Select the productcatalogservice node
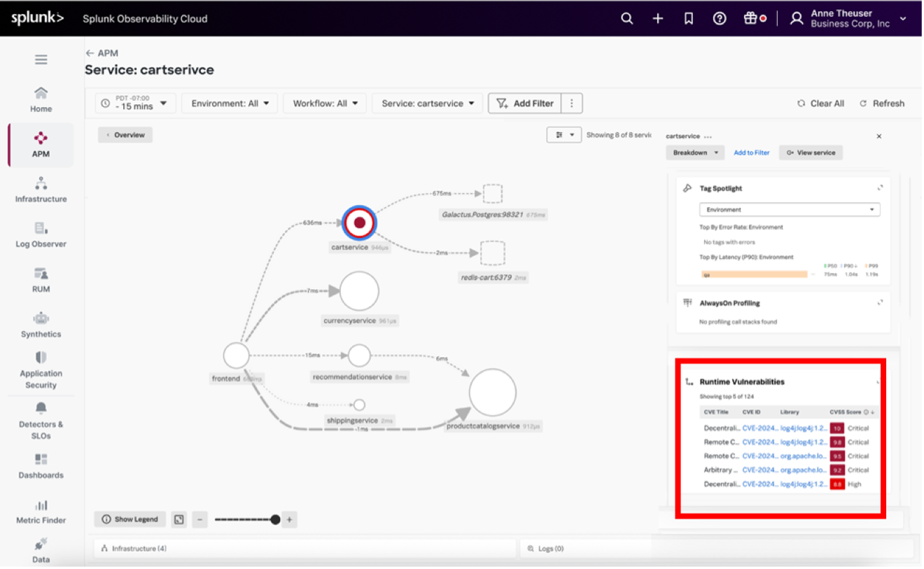Viewport: 924px width, 569px height. [493, 393]
